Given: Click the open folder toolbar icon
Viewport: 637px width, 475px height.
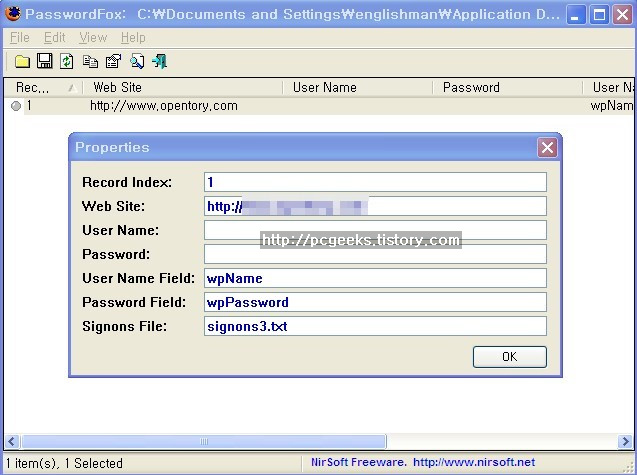Looking at the screenshot, I should pos(22,61).
